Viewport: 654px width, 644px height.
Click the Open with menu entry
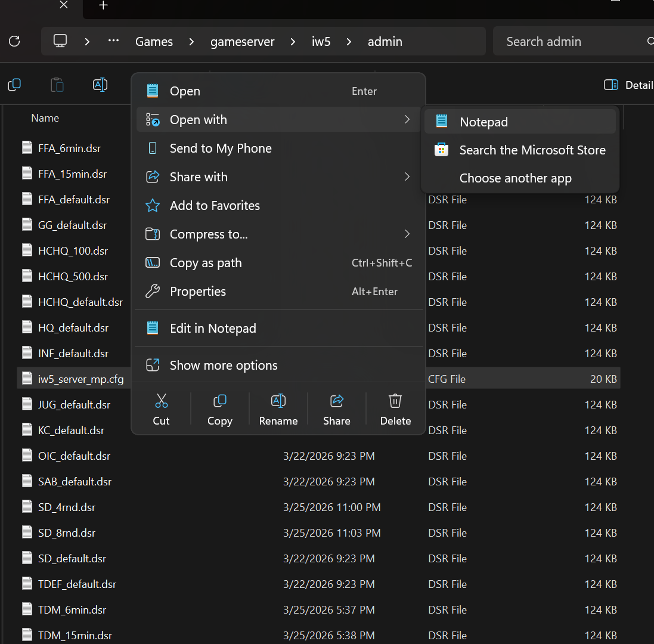278,120
